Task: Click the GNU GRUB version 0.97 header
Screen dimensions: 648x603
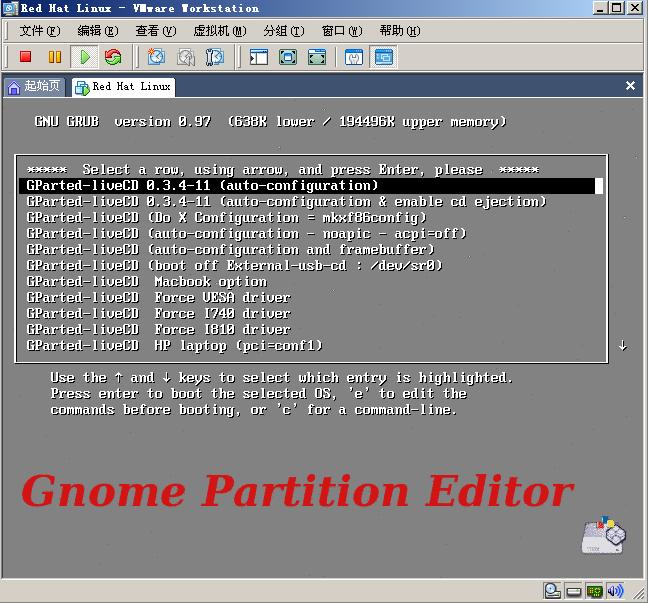Action: point(271,122)
